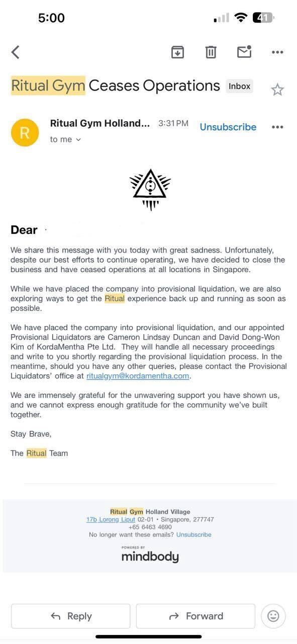Viewport: 297px width, 644px height.
Task: Go back with the left chevron arrow
Action: [x=16, y=52]
